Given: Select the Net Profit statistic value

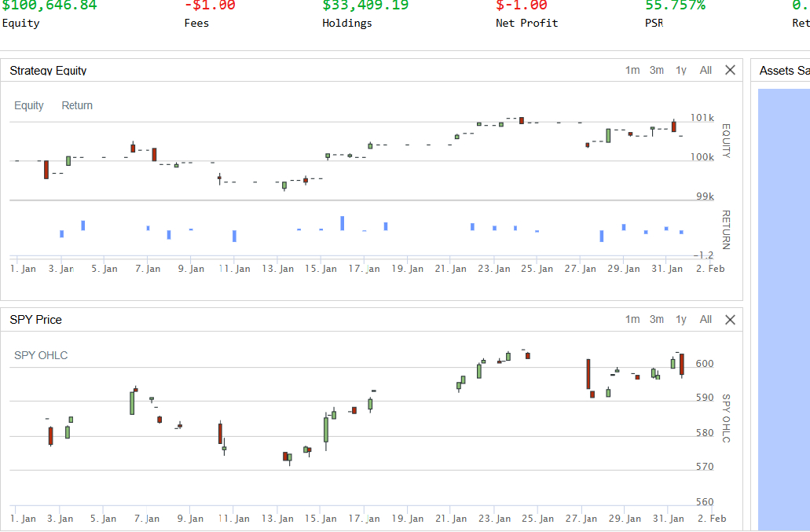Looking at the screenshot, I should point(522,6).
